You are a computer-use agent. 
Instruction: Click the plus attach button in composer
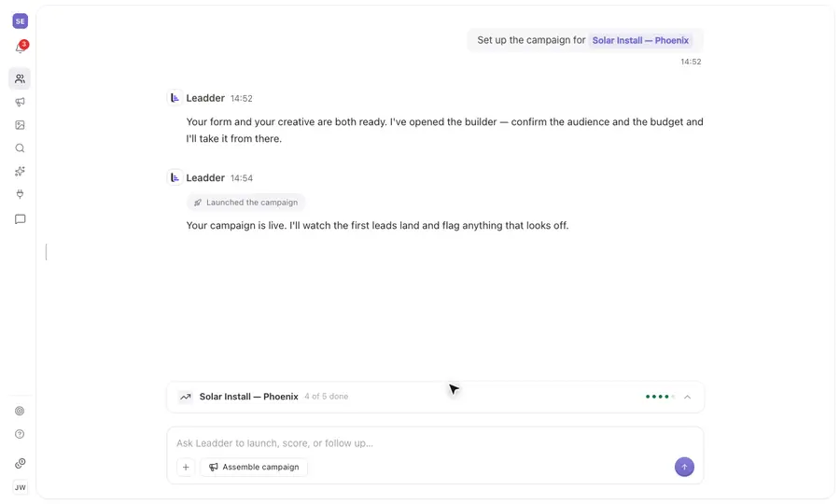tap(186, 467)
